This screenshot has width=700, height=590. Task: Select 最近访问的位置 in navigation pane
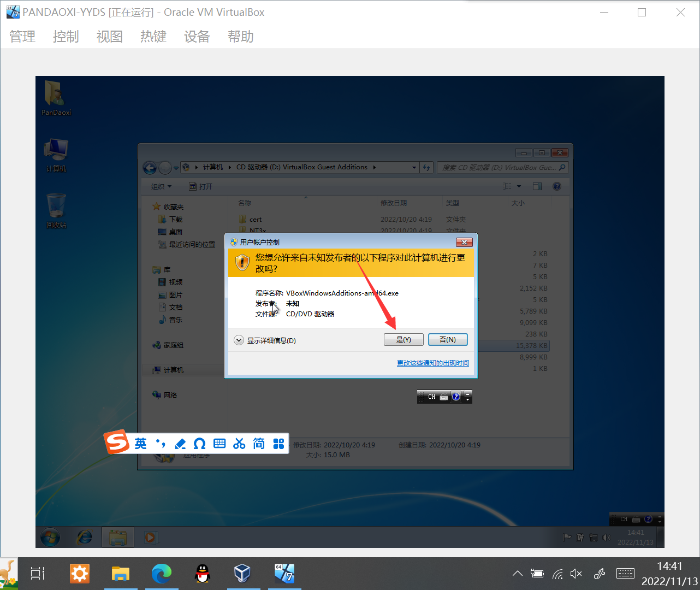(x=187, y=244)
